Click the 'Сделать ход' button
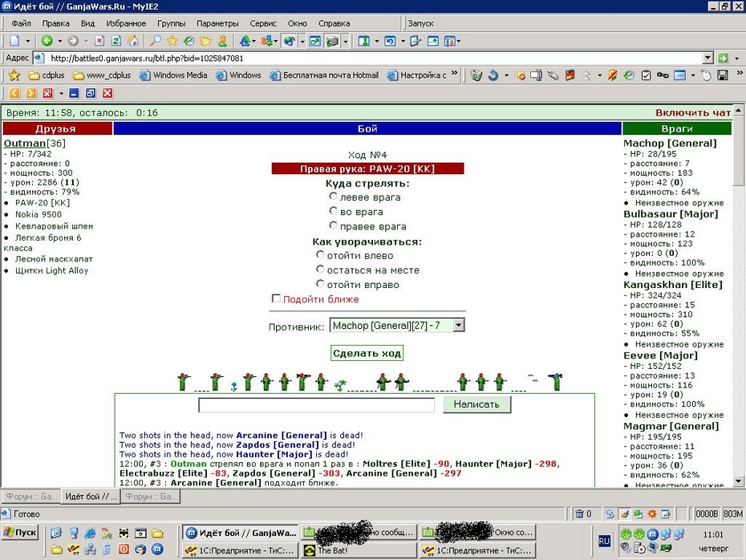746x560 pixels. tap(367, 353)
